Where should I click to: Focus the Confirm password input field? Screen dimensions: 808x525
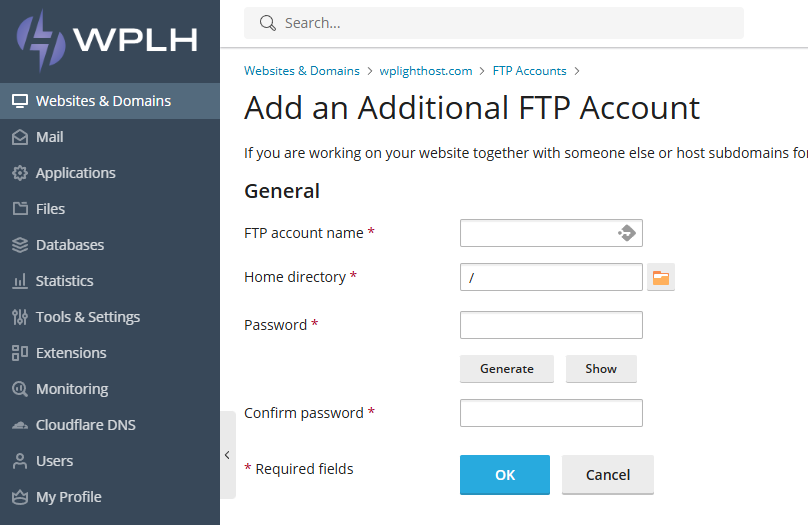tap(551, 413)
